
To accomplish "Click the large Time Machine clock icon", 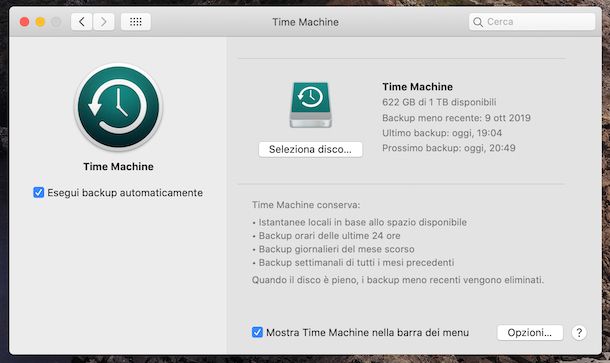I will 118,107.
